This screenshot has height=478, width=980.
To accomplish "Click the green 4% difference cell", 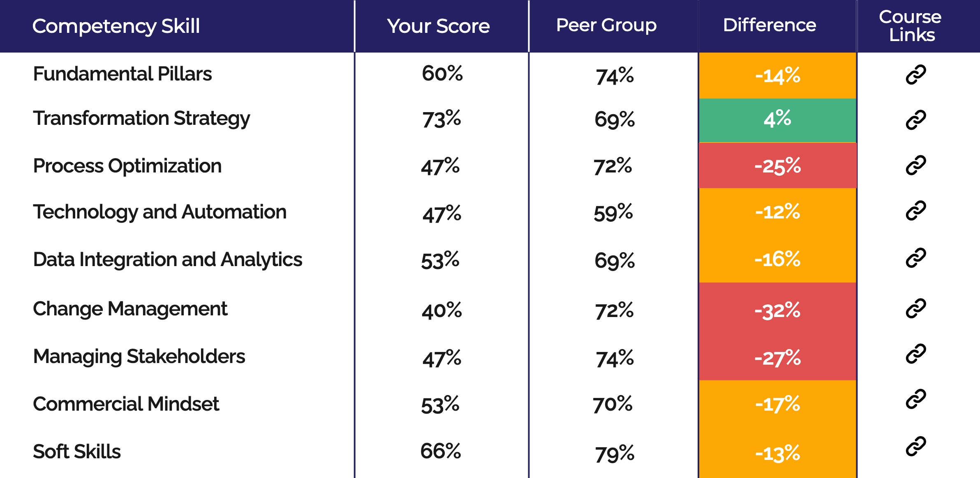I will [777, 119].
